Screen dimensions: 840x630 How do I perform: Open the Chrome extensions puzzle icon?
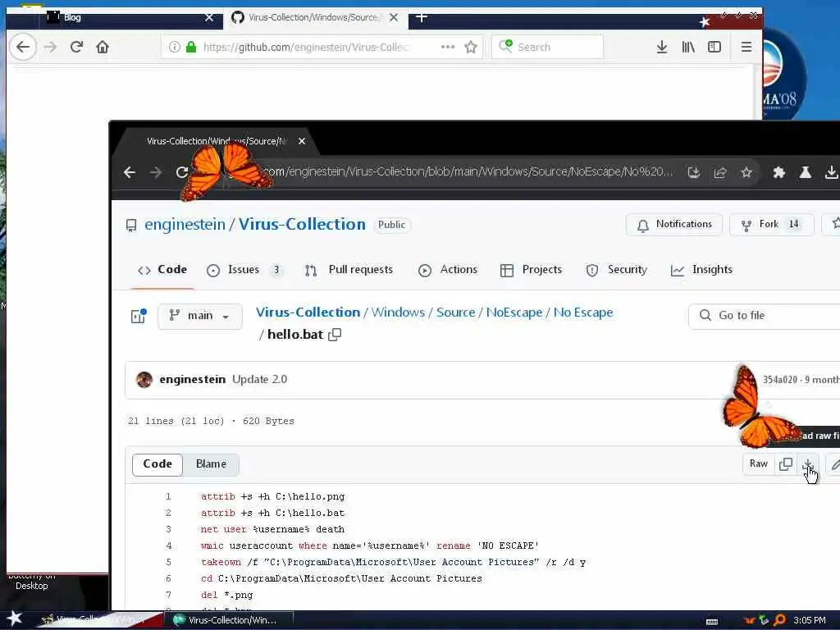tap(779, 172)
